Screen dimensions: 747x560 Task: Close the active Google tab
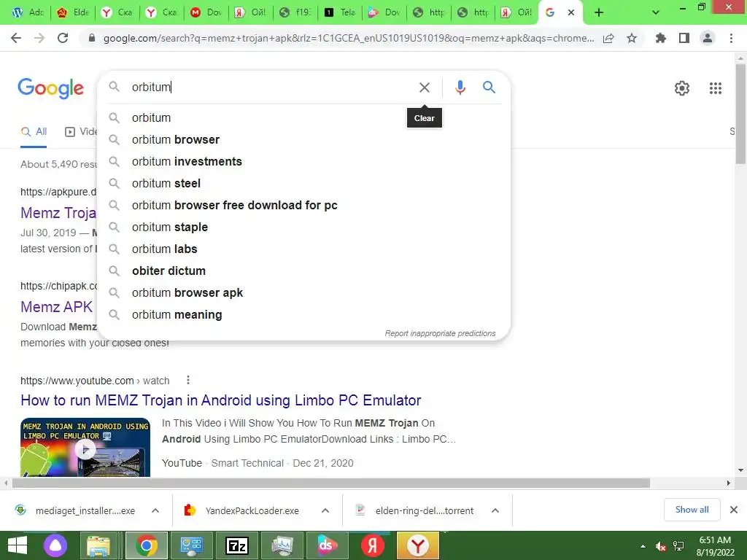tap(570, 12)
